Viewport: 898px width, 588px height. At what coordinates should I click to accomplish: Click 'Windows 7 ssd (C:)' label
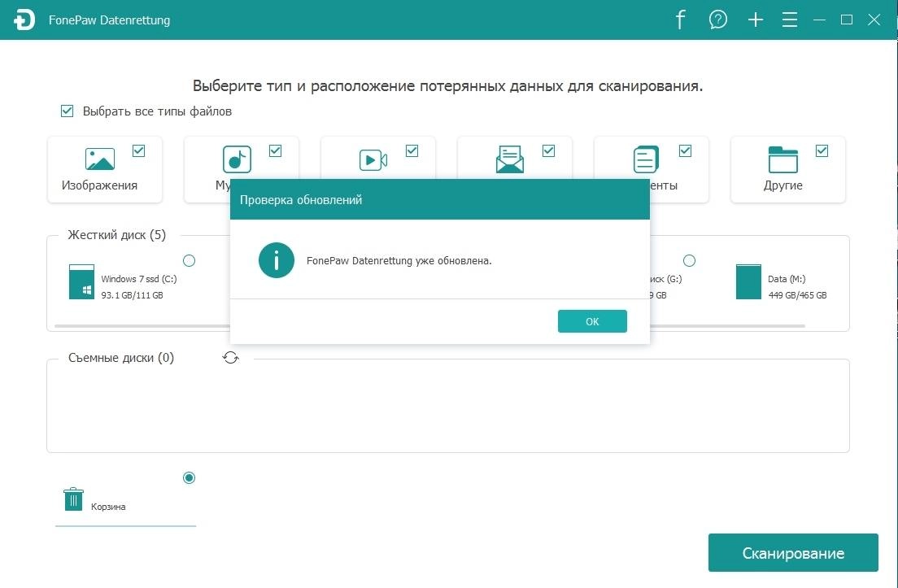click(x=139, y=279)
